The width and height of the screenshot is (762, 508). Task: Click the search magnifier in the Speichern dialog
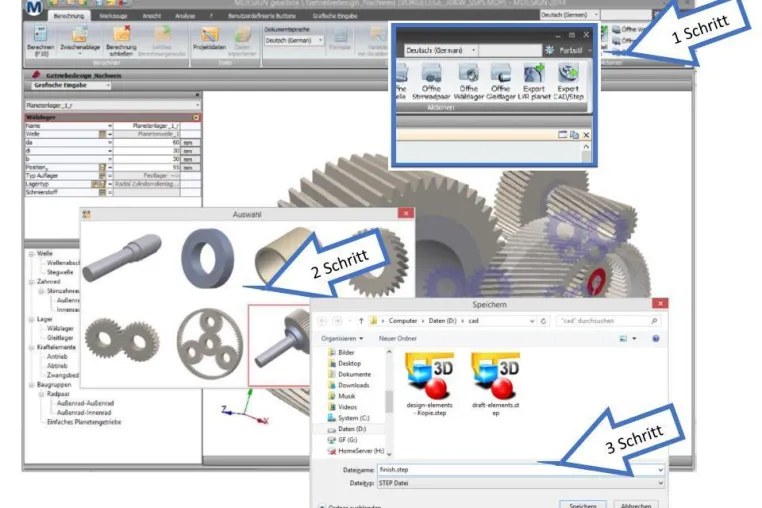point(654,321)
